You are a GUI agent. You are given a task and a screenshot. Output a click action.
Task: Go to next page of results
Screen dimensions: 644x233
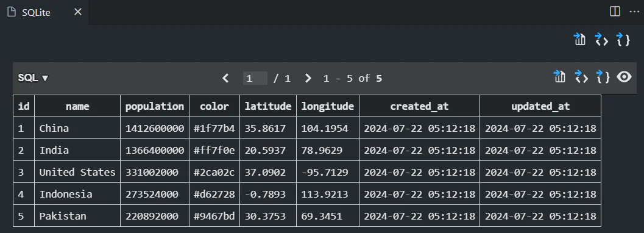(x=308, y=78)
